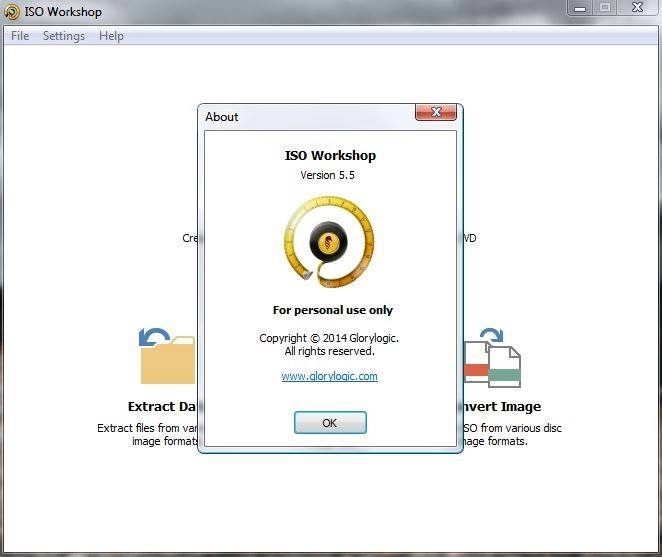
Task: Click the Version 5.5 text
Action: click(328, 175)
